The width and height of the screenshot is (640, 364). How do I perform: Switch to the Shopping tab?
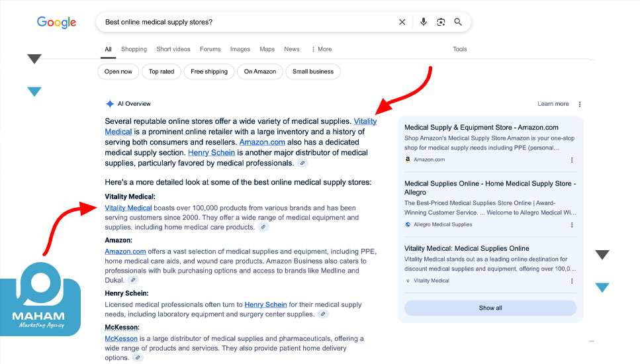pos(134,49)
